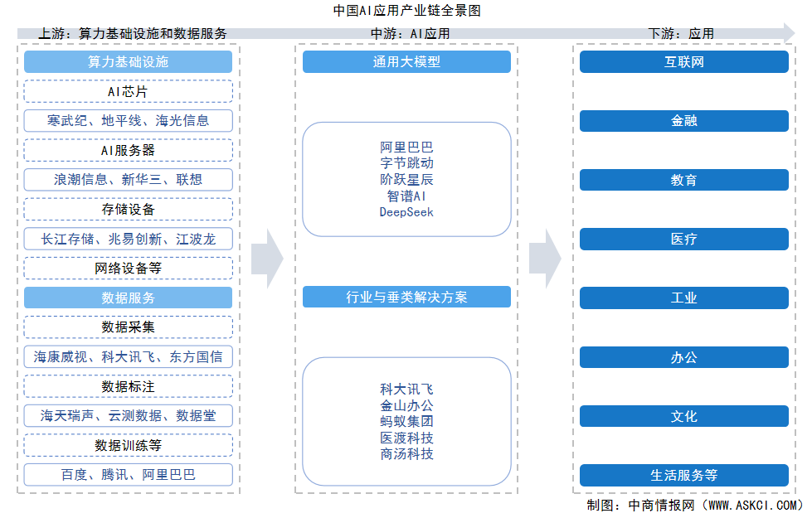Toggle the 医疗 downstream item
This screenshot has height=518, width=812.
coord(684,239)
